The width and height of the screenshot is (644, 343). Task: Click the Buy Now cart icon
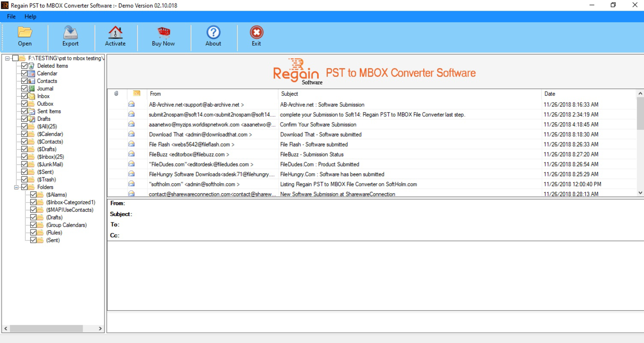pyautogui.click(x=163, y=32)
